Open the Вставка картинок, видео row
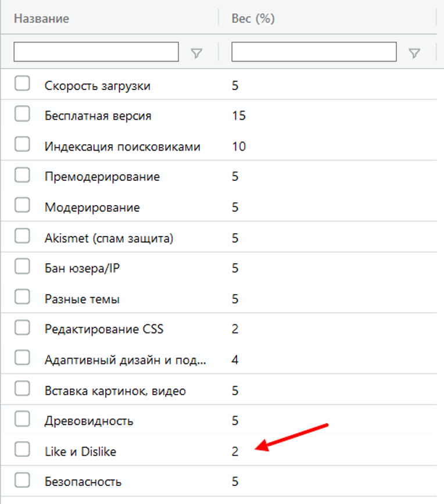444x504 pixels. pyautogui.click(x=219, y=390)
